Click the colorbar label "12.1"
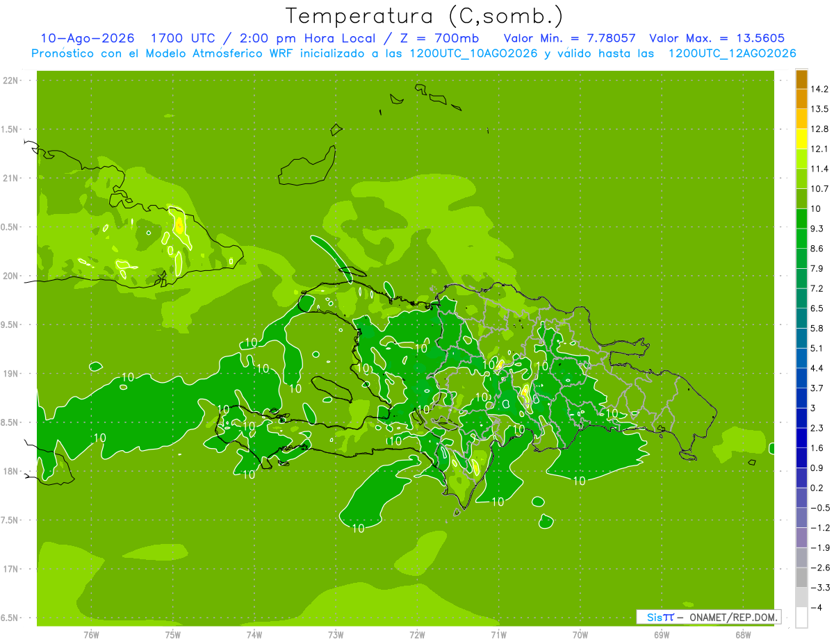The image size is (834, 644). point(820,149)
